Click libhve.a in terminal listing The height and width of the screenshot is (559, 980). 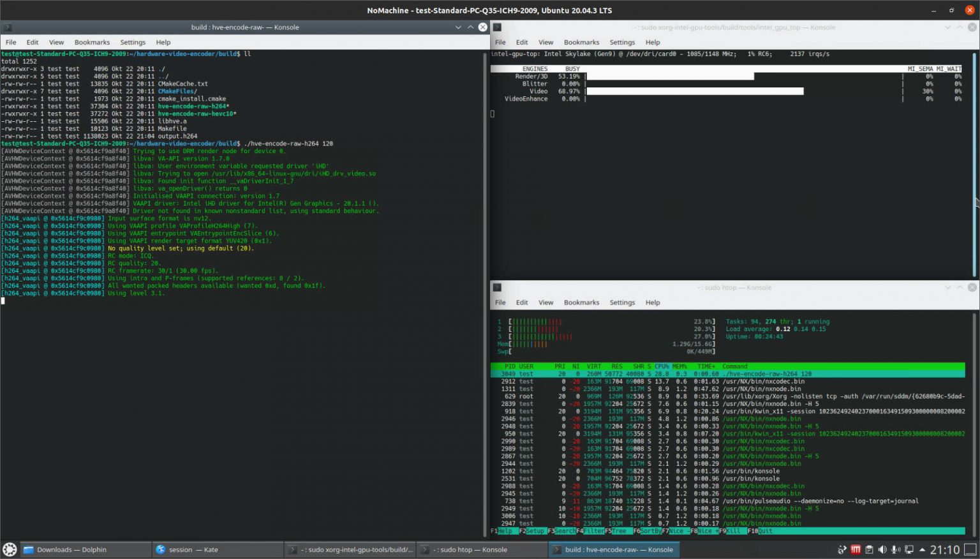point(172,121)
